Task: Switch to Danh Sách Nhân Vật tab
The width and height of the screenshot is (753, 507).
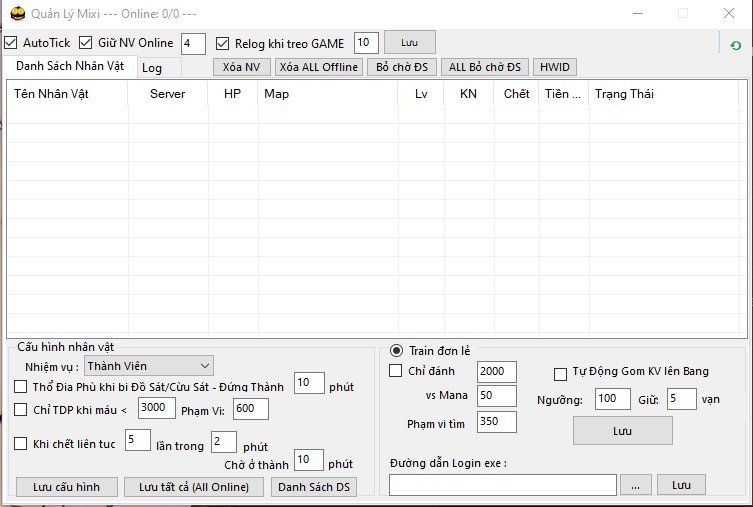Action: point(70,66)
